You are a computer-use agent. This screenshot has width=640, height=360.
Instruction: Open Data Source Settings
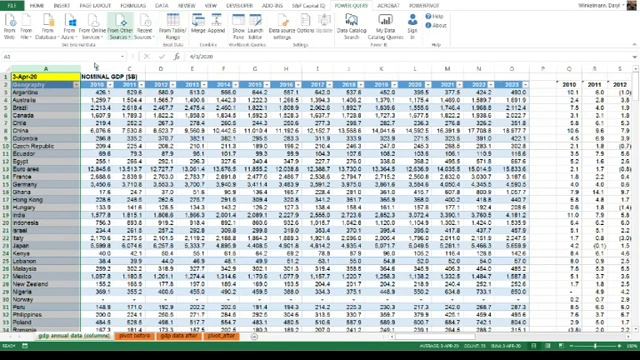tap(282, 27)
